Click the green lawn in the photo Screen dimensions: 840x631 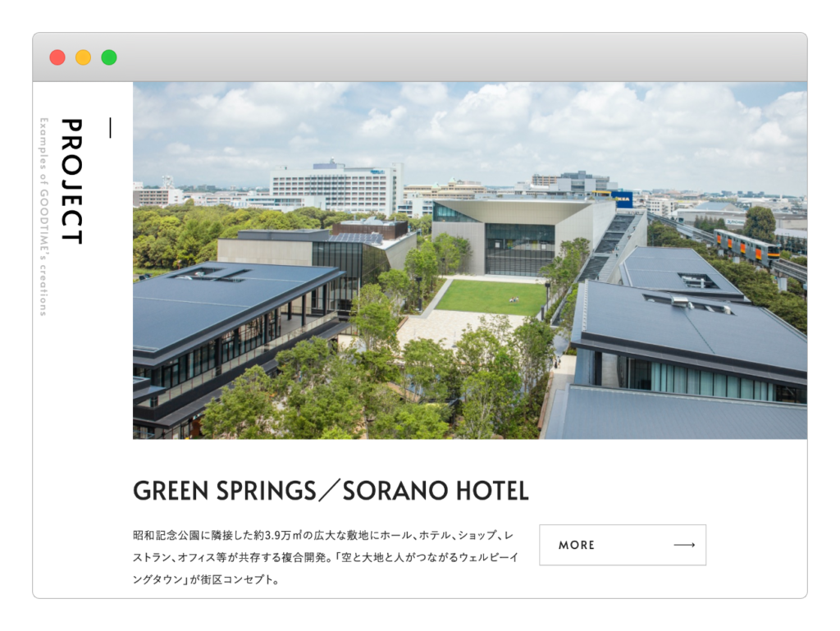[x=491, y=297]
